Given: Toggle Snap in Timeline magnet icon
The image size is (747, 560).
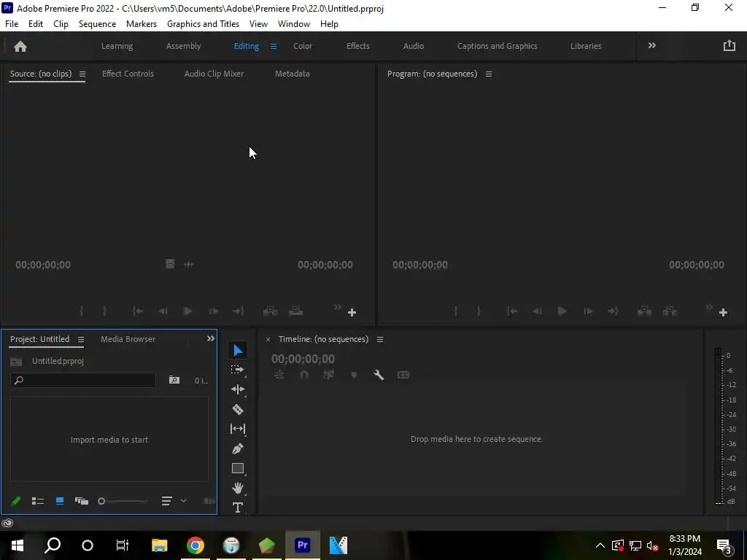Looking at the screenshot, I should click(304, 375).
